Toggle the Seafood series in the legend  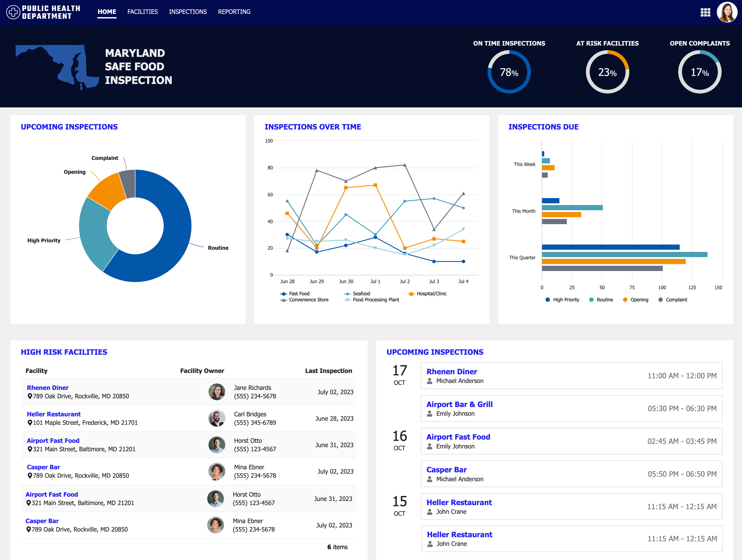(357, 293)
